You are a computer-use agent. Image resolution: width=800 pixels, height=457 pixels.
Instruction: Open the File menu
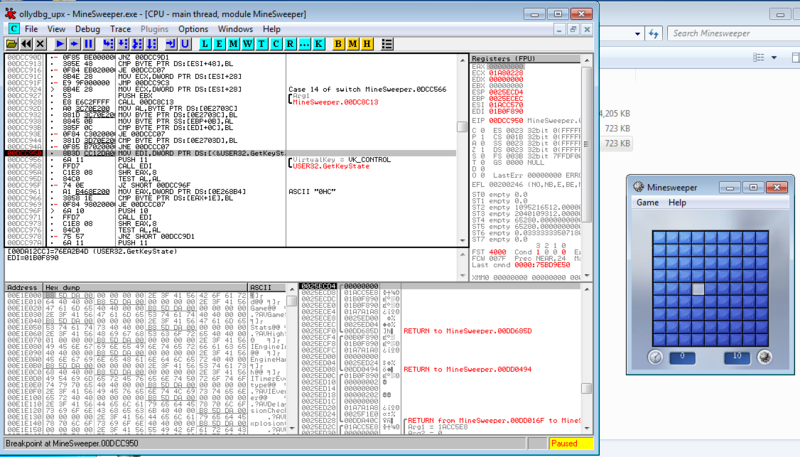point(31,29)
